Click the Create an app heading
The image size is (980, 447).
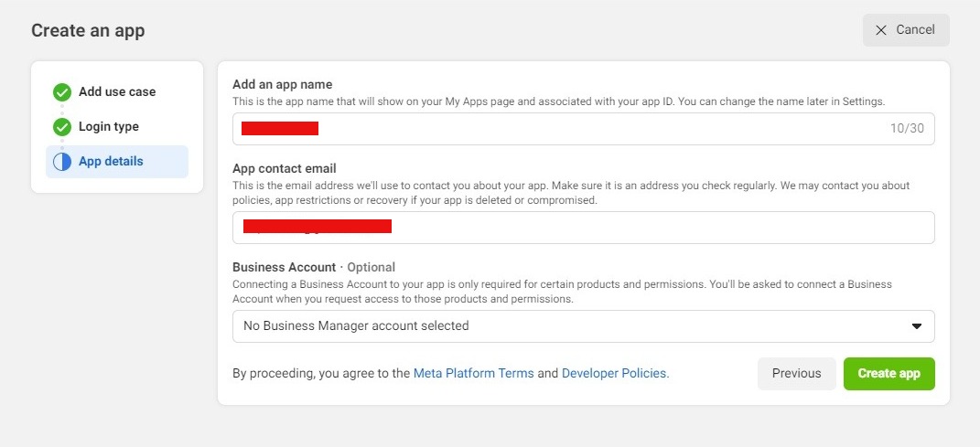click(88, 30)
